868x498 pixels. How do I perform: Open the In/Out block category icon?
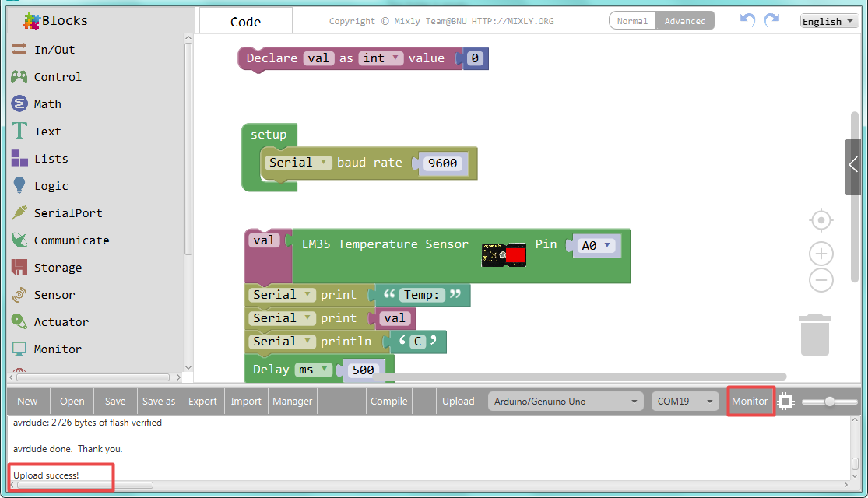tap(19, 49)
